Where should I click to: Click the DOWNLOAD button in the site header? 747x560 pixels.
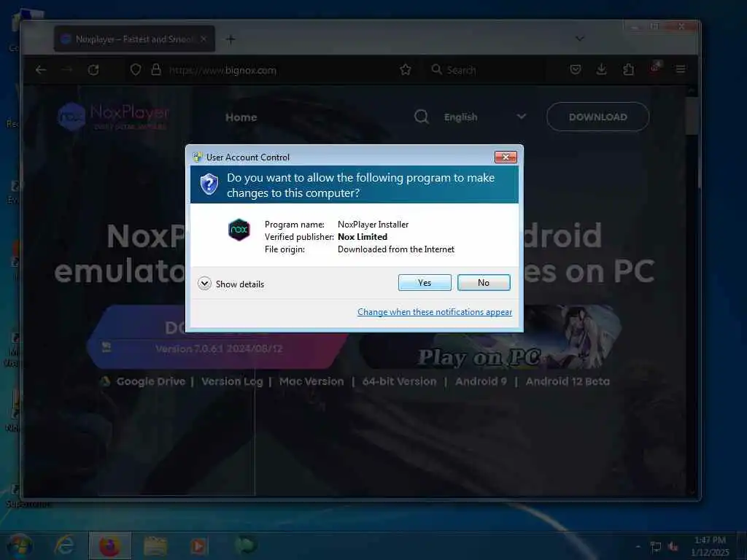click(598, 117)
